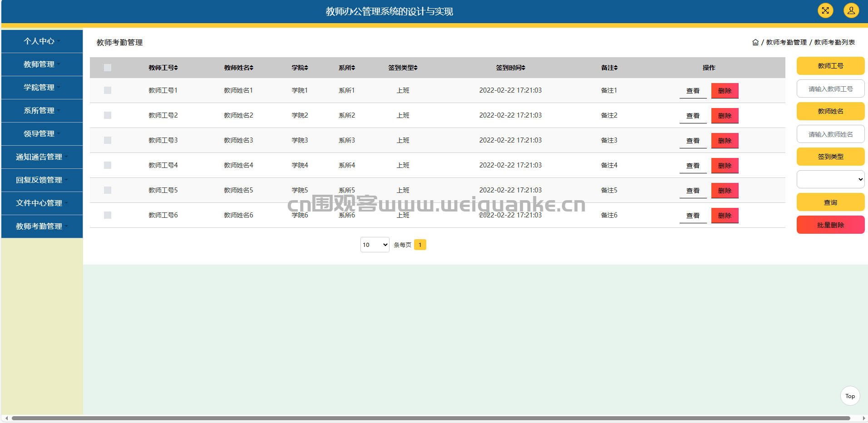
Task: Click the 教师考勤管理 breadcrumb link
Action: (786, 42)
